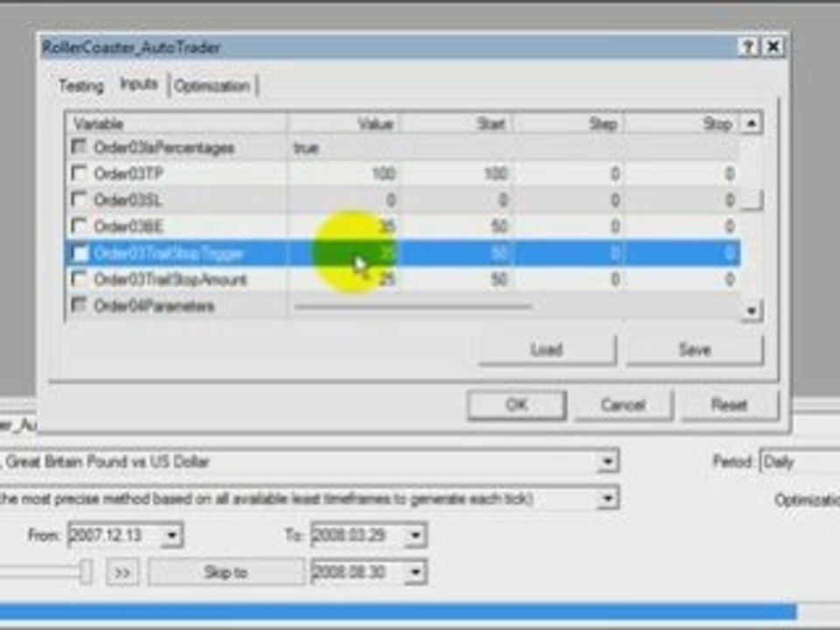Toggle the Order03TrailStopTrigger checkbox
Viewport: 840px width, 630px height.
point(80,252)
